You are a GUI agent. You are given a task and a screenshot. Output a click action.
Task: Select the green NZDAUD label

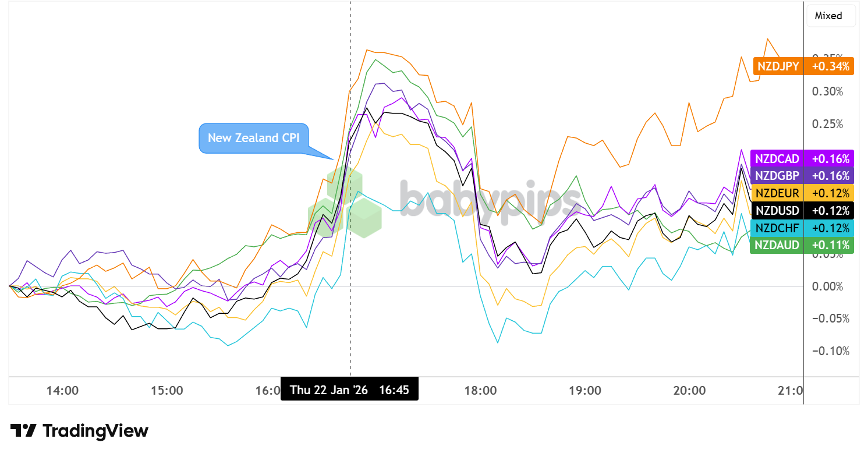coord(777,245)
